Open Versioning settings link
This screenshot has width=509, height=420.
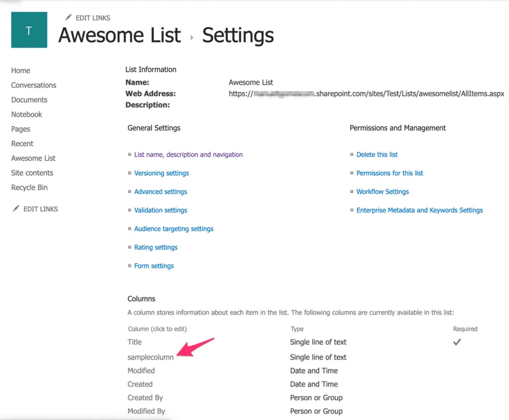point(161,173)
